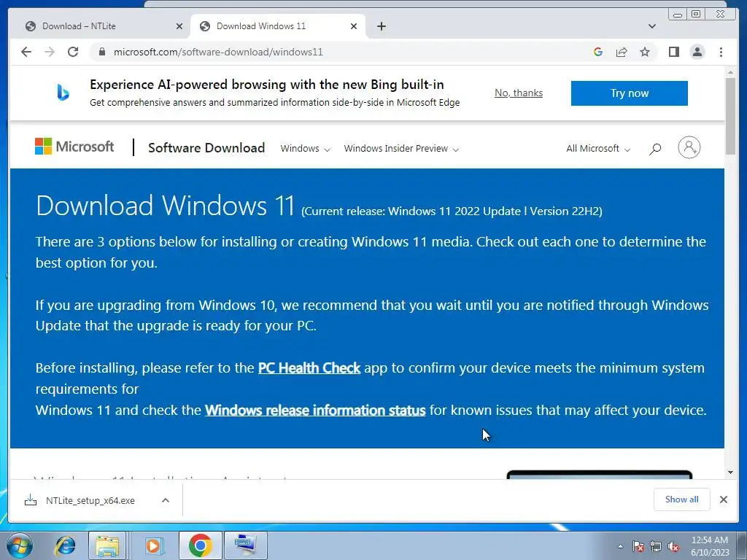
Task: Open the Software Download link
Action: pyautogui.click(x=206, y=147)
